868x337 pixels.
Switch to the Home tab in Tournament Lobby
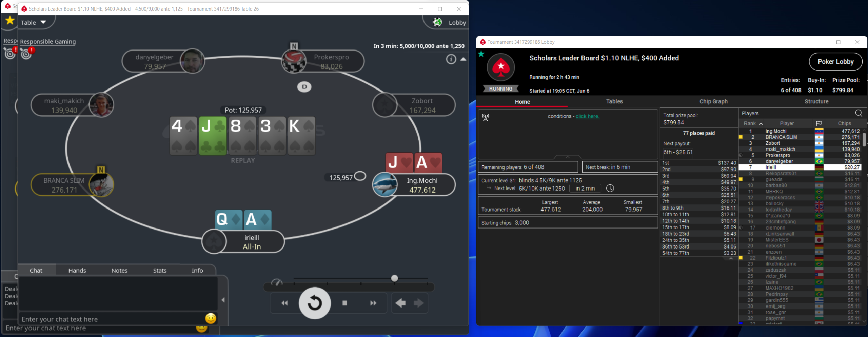tap(522, 102)
